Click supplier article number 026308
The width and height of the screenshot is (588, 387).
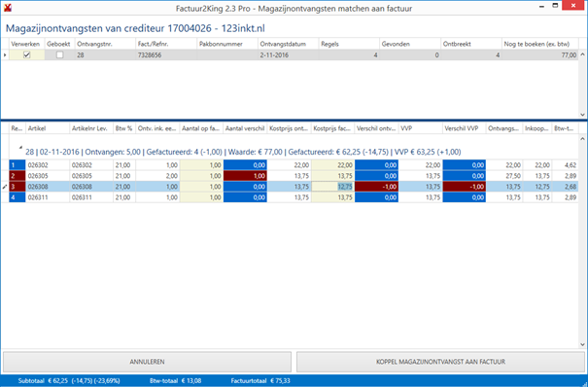[91, 187]
